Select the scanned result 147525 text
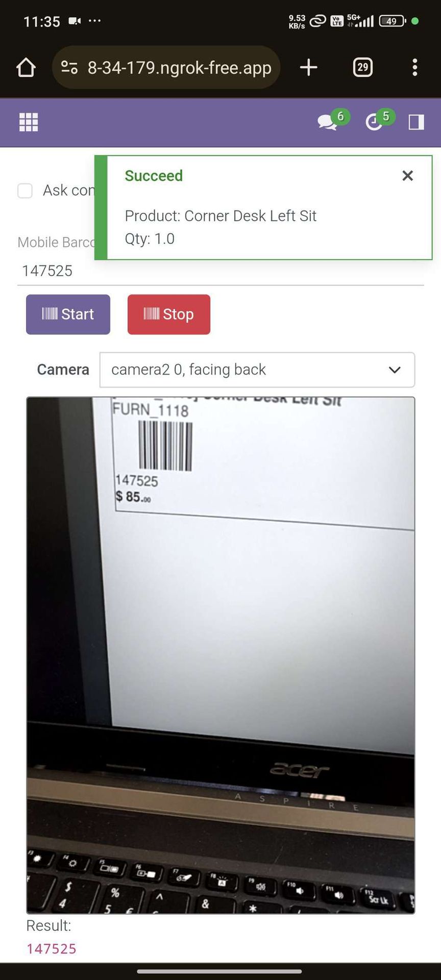 coord(51,949)
